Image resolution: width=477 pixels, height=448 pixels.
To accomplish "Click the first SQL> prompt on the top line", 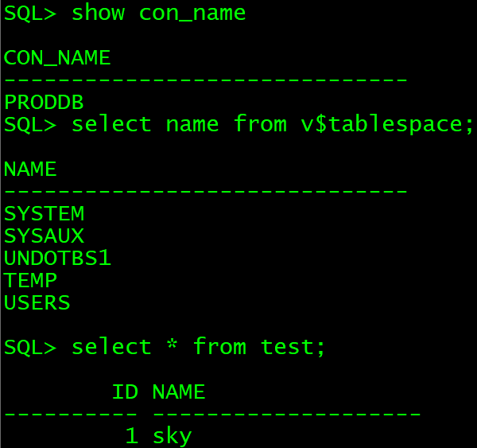I will coord(30,14).
